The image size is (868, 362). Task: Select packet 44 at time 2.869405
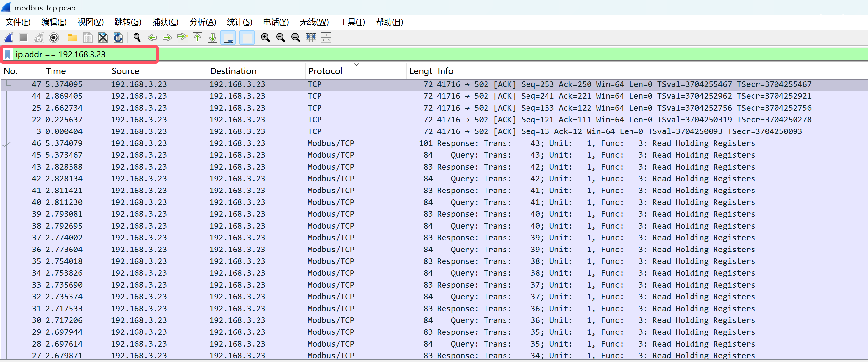coord(434,96)
